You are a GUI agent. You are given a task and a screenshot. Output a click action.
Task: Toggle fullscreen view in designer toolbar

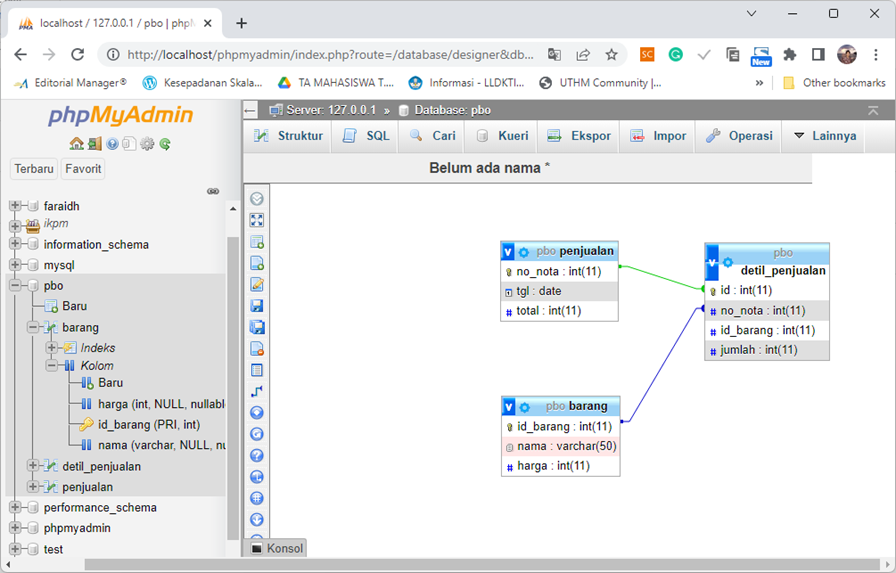(x=257, y=220)
